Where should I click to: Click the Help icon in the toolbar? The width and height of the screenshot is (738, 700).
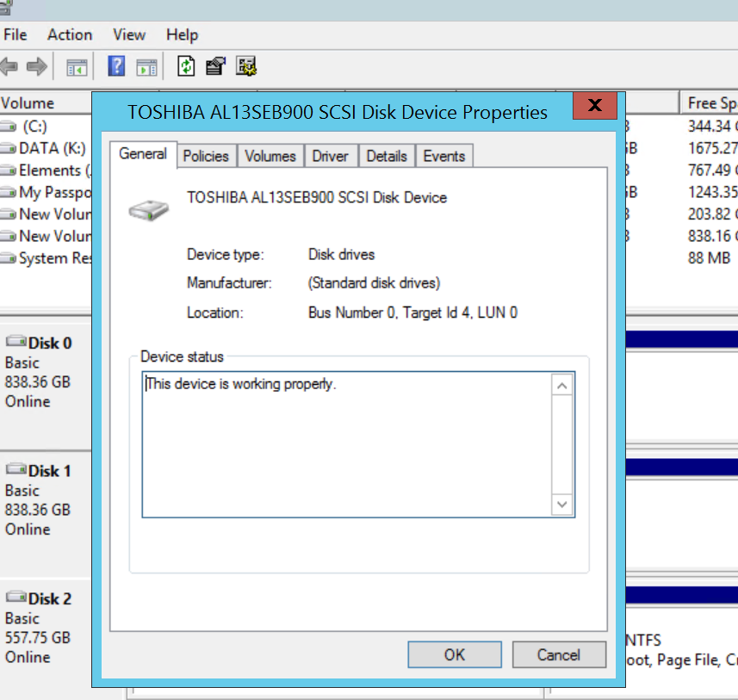pyautogui.click(x=117, y=66)
